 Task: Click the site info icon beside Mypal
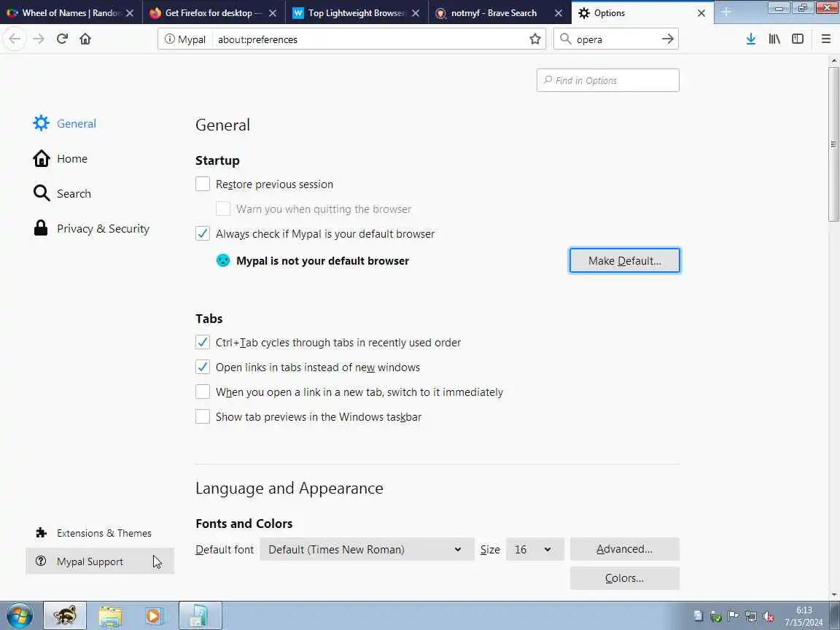click(x=170, y=39)
